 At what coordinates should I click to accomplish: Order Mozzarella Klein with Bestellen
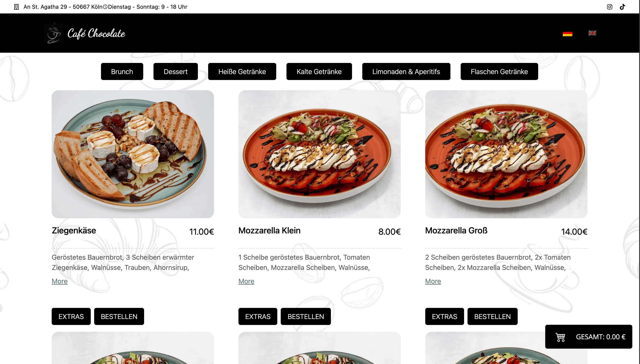306,316
